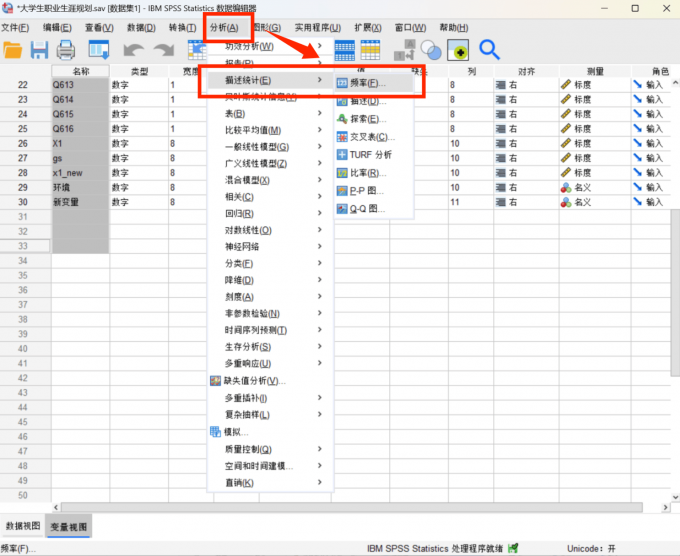Click the processor ready status bar icon
This screenshot has width=680, height=556.
coord(513,548)
